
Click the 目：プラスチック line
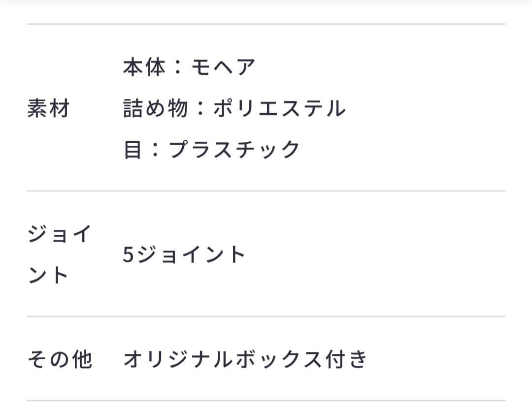(x=211, y=150)
